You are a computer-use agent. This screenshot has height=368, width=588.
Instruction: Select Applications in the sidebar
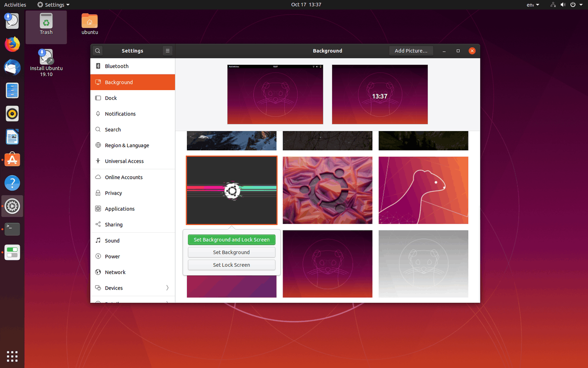coord(133,209)
